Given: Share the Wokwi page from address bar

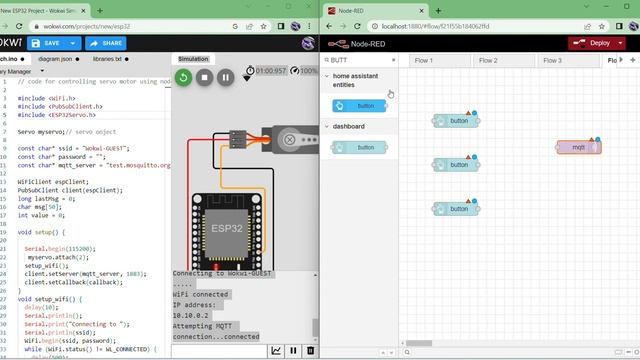Looking at the screenshot, I should pos(249,27).
